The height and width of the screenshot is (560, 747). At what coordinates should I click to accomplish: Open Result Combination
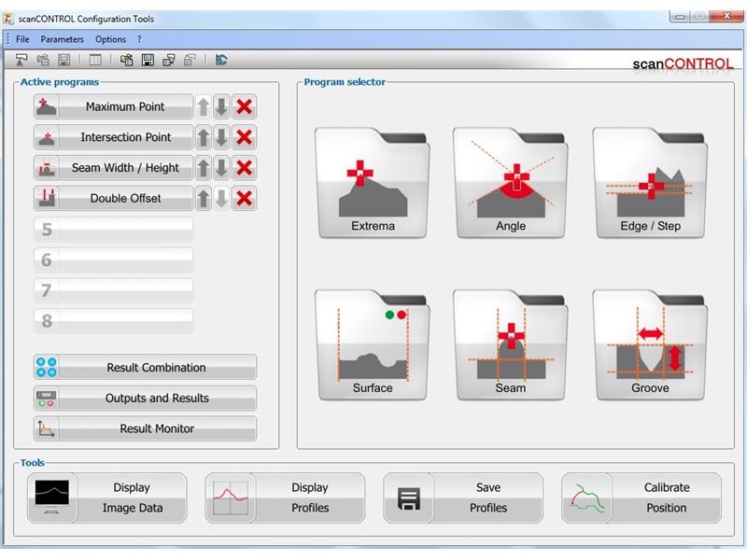(146, 367)
